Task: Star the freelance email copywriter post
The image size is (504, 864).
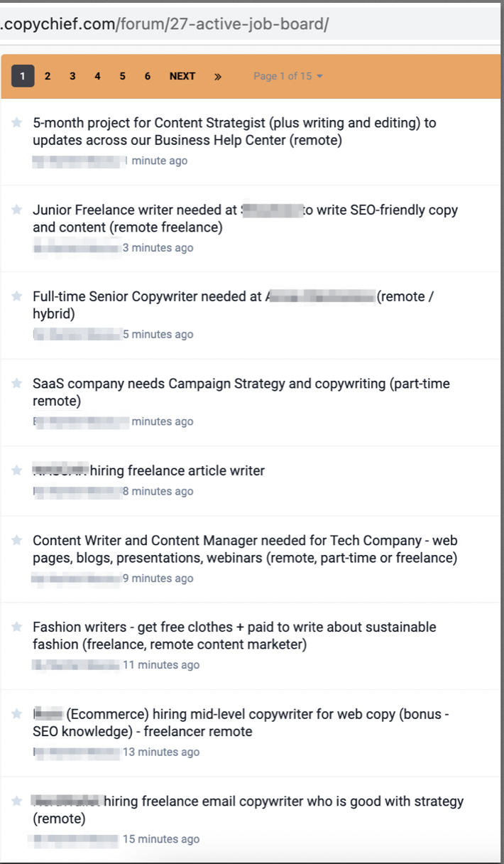Action: pyautogui.click(x=16, y=801)
